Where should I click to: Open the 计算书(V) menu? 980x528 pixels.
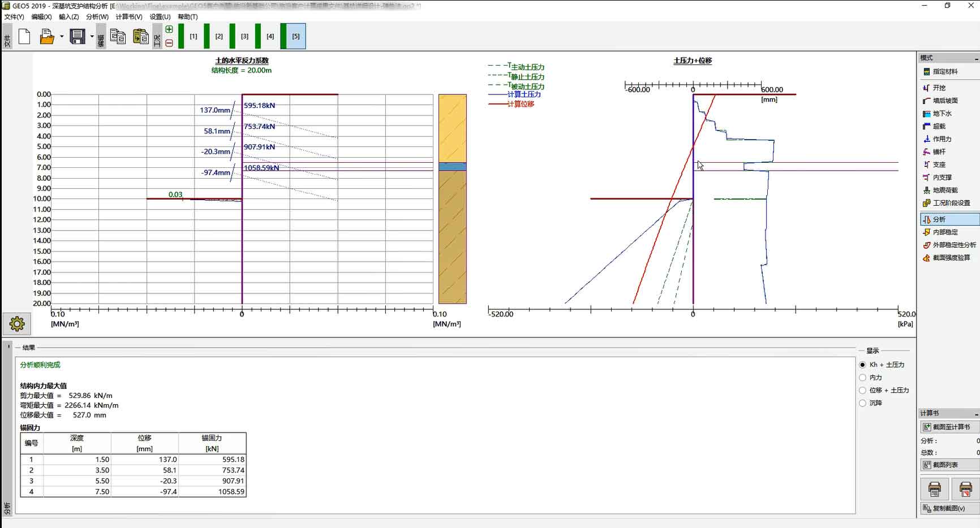(128, 17)
